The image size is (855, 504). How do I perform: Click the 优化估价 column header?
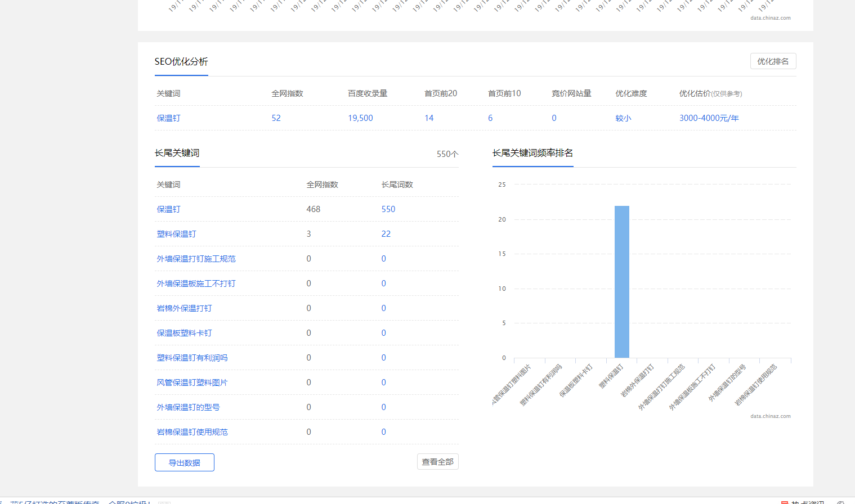tap(710, 93)
